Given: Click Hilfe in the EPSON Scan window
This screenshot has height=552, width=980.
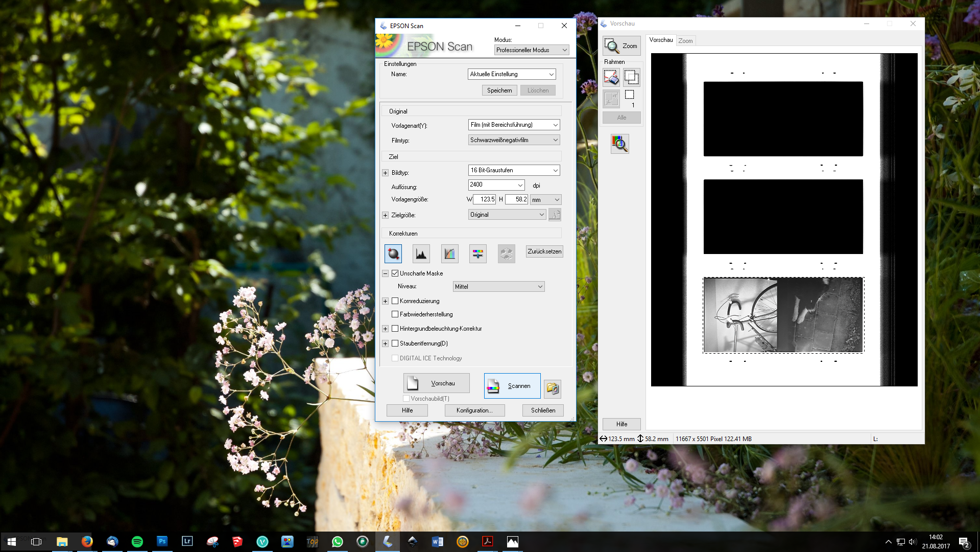Looking at the screenshot, I should [x=408, y=410].
